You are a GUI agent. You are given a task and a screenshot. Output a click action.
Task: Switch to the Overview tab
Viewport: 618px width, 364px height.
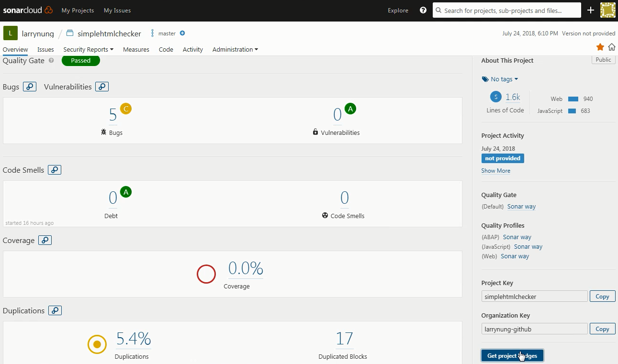[15, 49]
